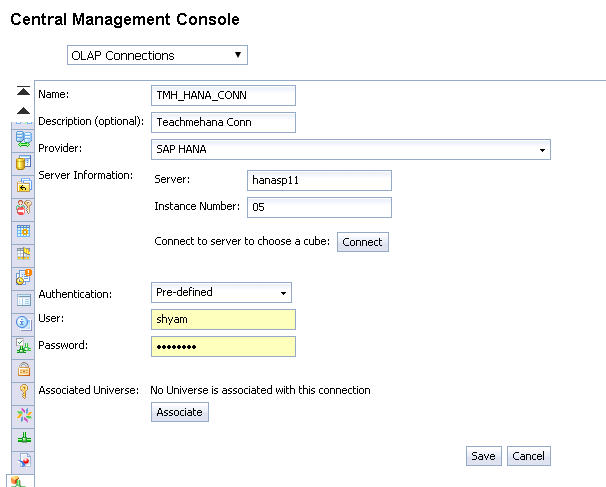Open the golden key sidebar icon
606x487 pixels.
tap(24, 392)
